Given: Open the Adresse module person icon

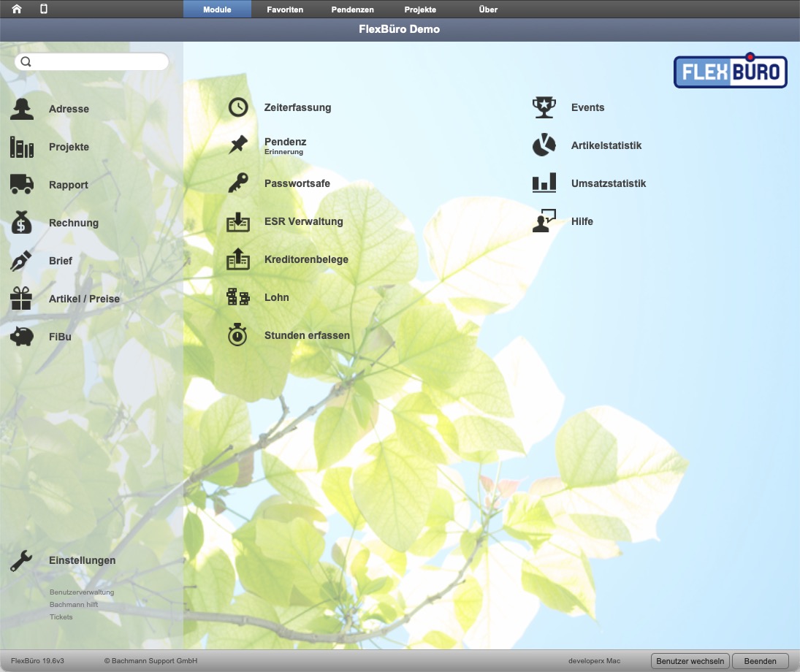Looking at the screenshot, I should pos(22,109).
